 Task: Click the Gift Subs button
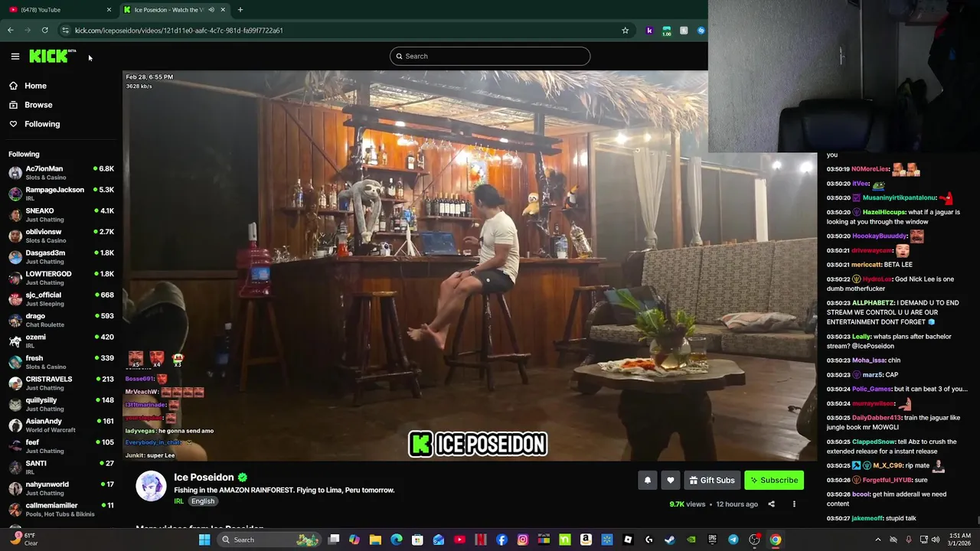712,480
